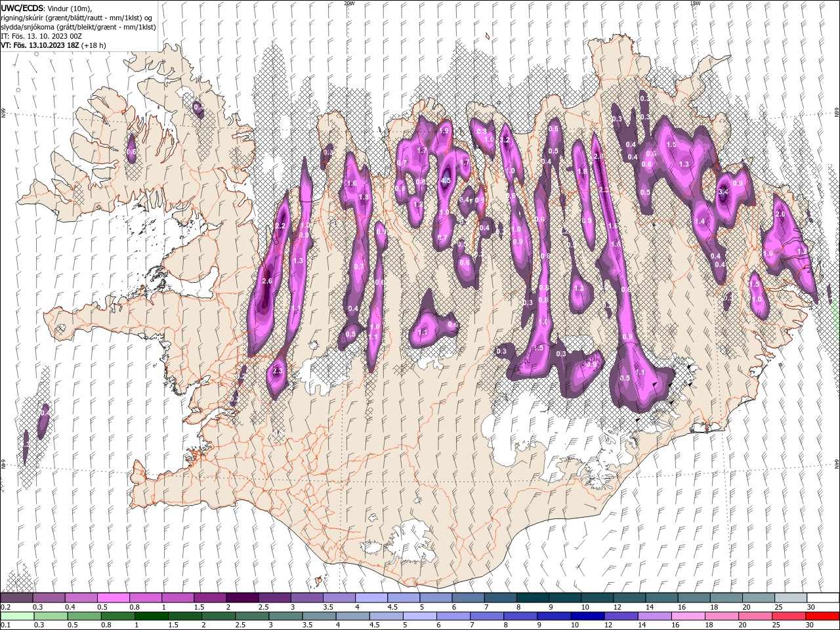Pick pink rain swatch from 18 to 20
This screenshot has height=630, width=840.
[721, 616]
